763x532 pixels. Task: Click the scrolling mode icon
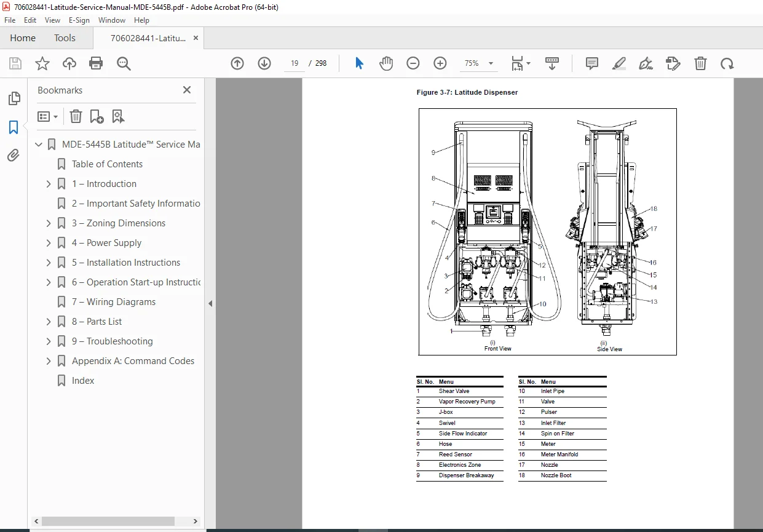552,63
